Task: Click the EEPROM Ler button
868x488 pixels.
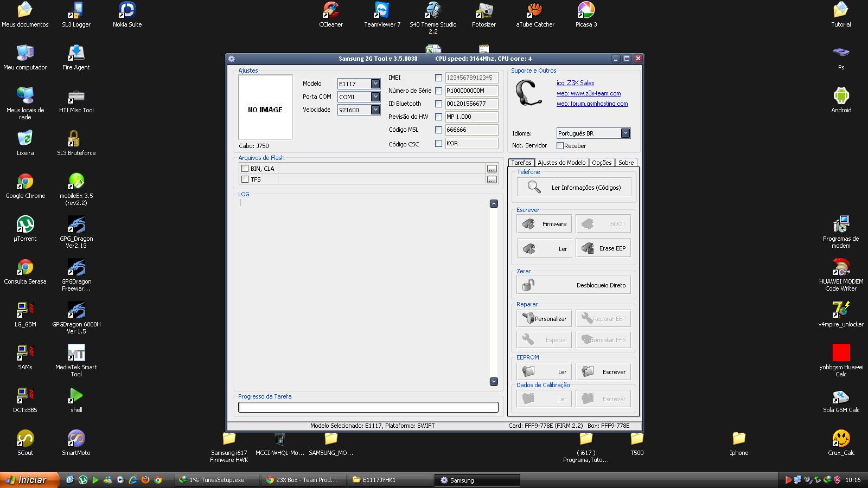Action: [x=544, y=371]
